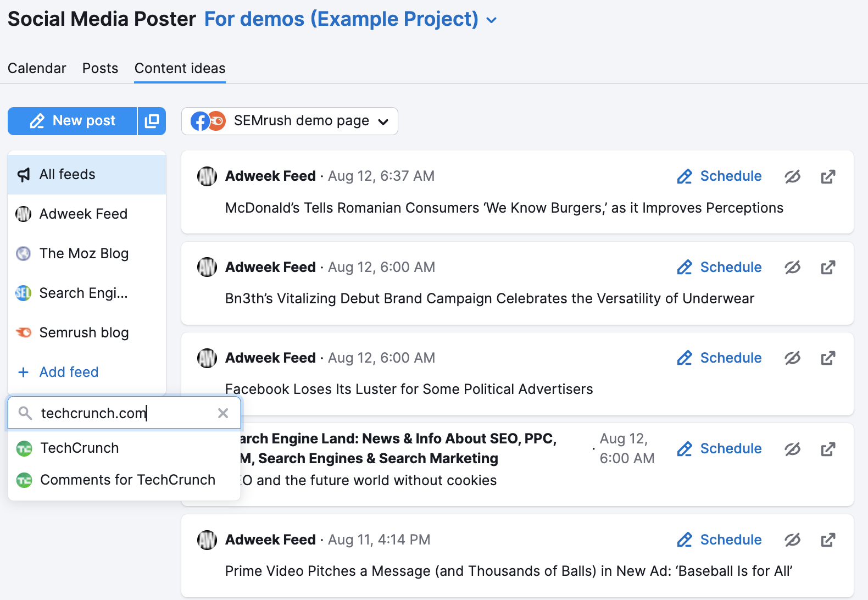
Task: Select the Search Engi... feed
Action: point(87,293)
